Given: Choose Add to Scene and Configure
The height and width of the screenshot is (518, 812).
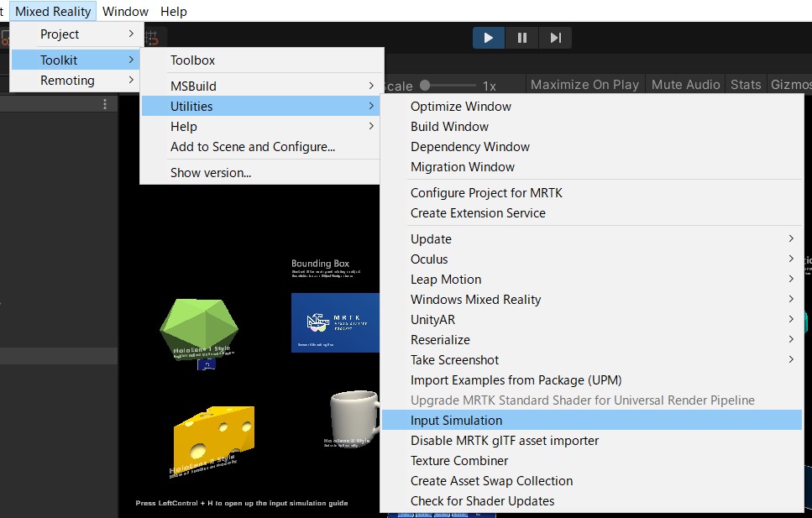Looking at the screenshot, I should tap(261, 147).
